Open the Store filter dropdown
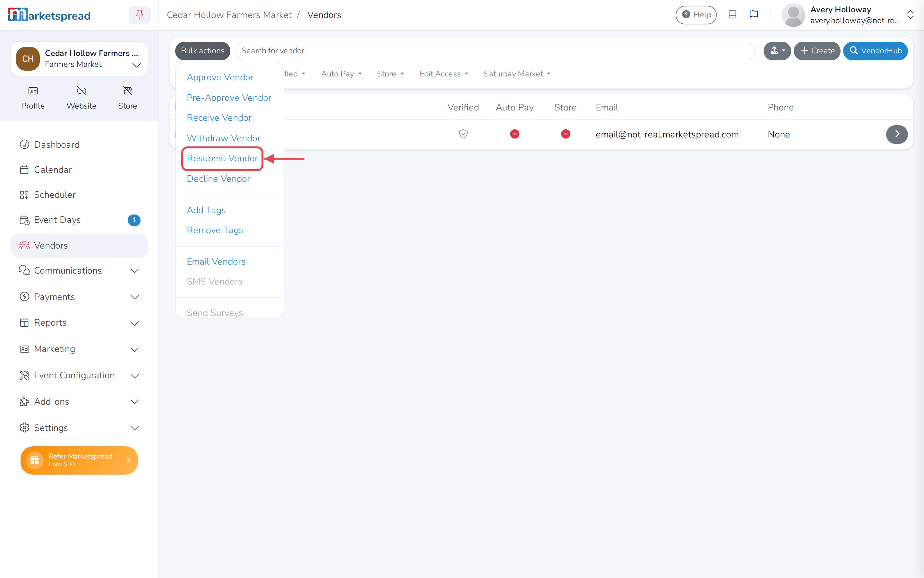 click(x=390, y=74)
